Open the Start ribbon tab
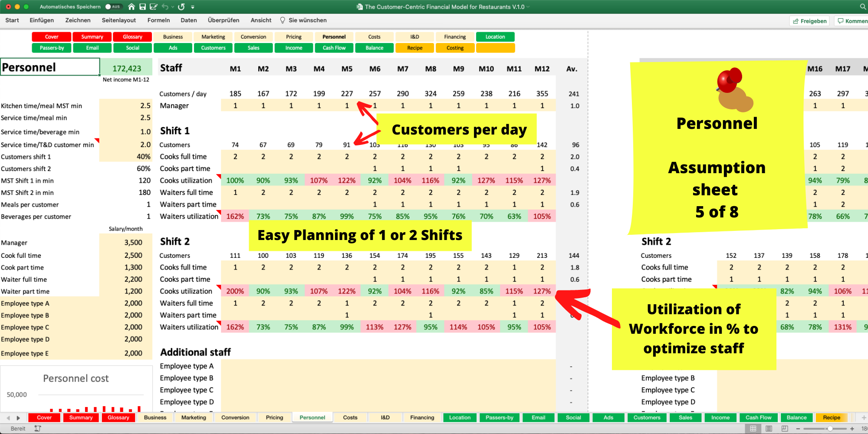This screenshot has height=434, width=868. click(x=12, y=20)
